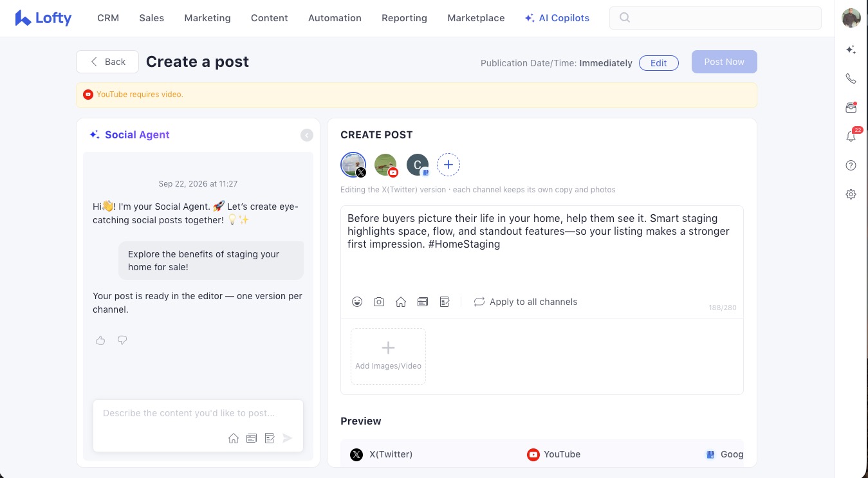The width and height of the screenshot is (868, 478).
Task: Click the Social Agent prompt input
Action: (x=198, y=414)
